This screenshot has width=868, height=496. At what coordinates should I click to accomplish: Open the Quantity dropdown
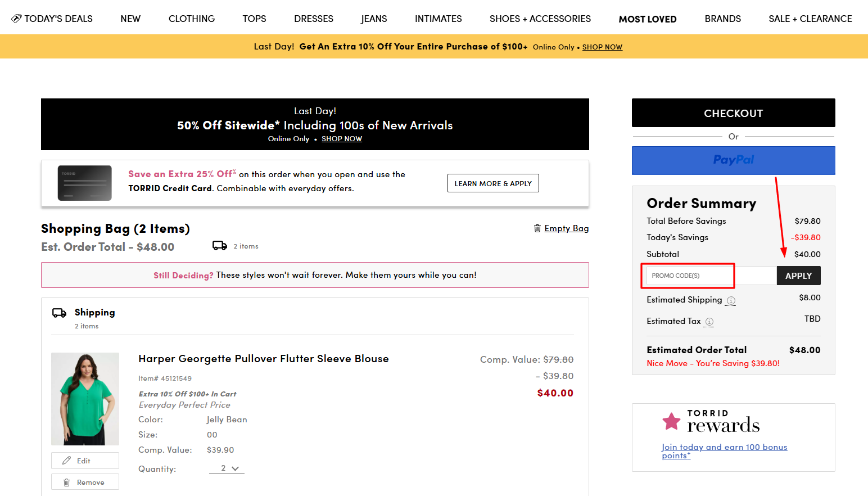pos(227,468)
